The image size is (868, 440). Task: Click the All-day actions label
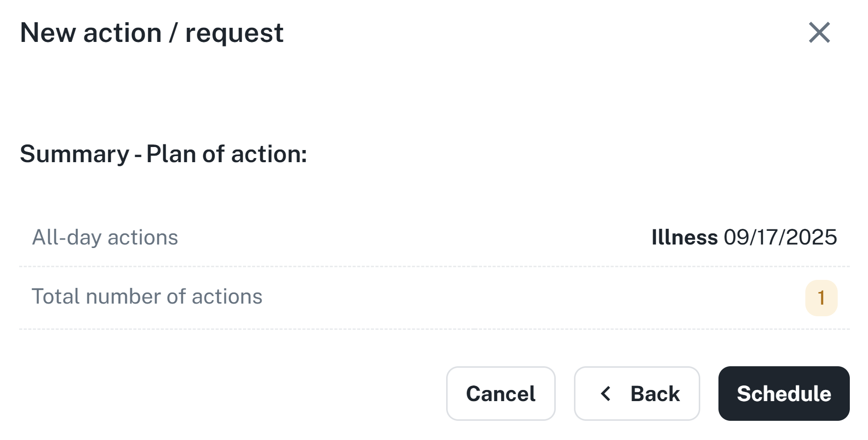coord(105,237)
